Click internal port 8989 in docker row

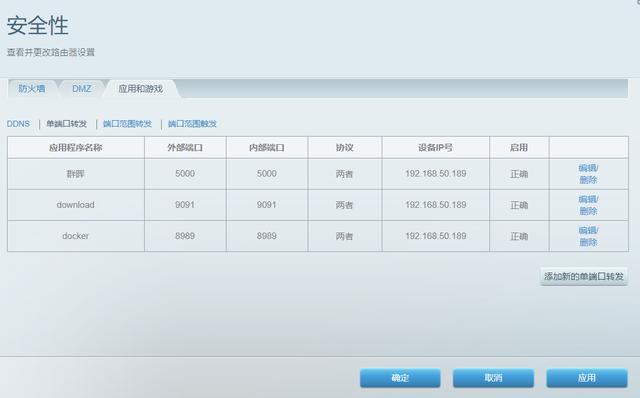[x=267, y=236]
